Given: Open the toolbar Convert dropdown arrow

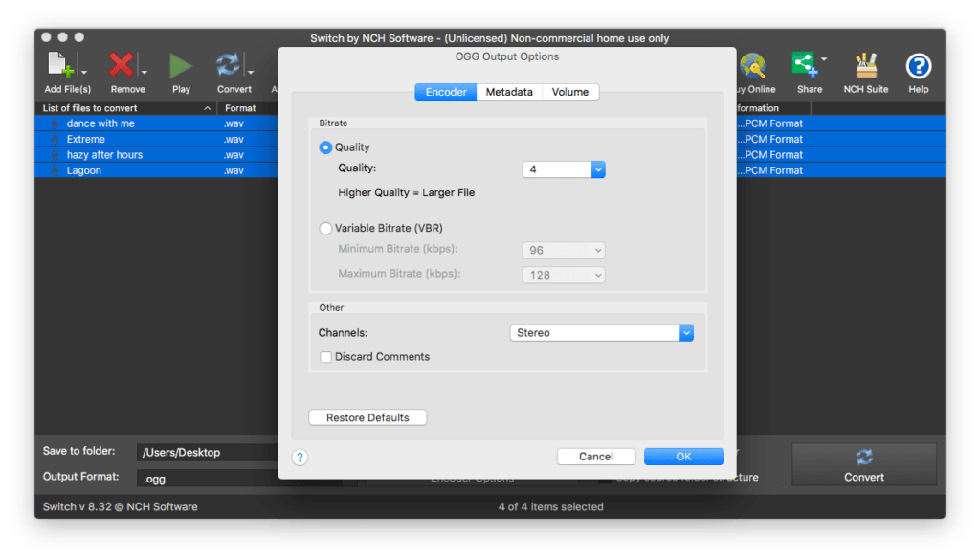Looking at the screenshot, I should pos(250,72).
